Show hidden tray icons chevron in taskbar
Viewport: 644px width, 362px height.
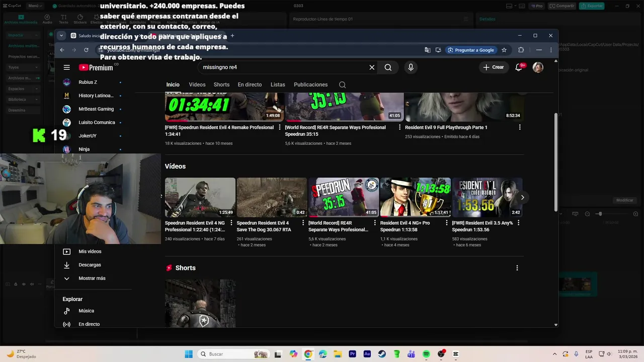(x=554, y=354)
